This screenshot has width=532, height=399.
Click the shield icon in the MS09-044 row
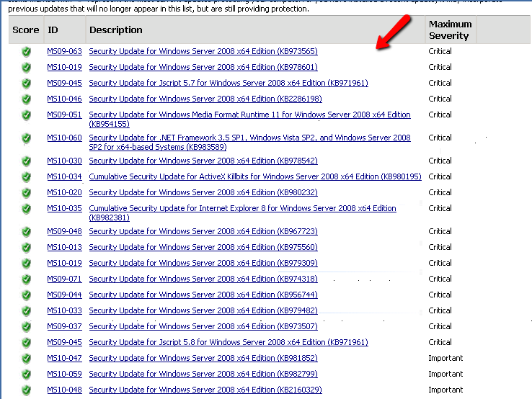click(26, 295)
